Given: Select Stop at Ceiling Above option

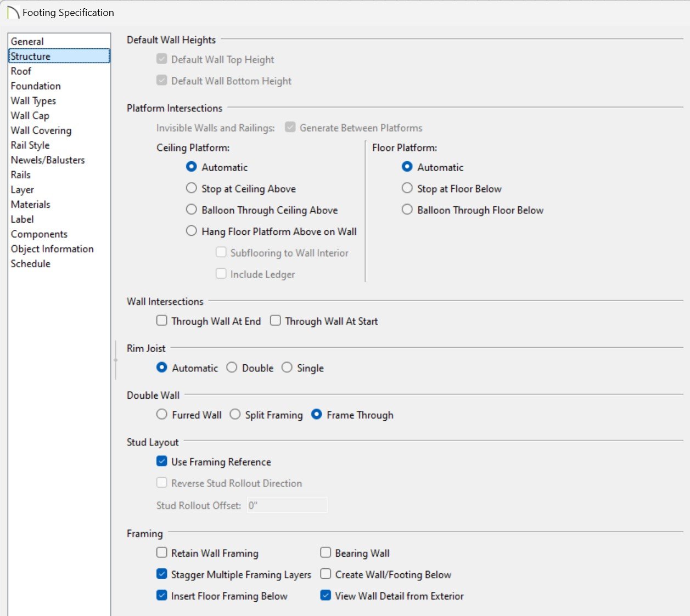Looking at the screenshot, I should tap(192, 189).
